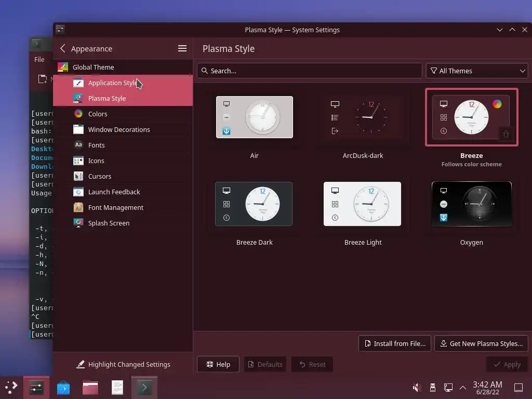Click the Icons category icon

click(78, 161)
